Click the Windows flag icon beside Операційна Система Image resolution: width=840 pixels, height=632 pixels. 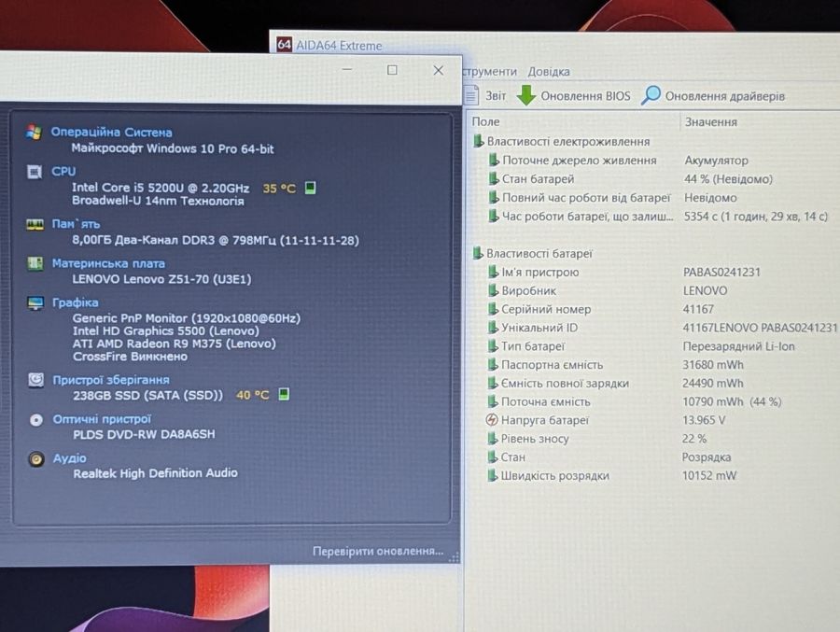[34, 132]
